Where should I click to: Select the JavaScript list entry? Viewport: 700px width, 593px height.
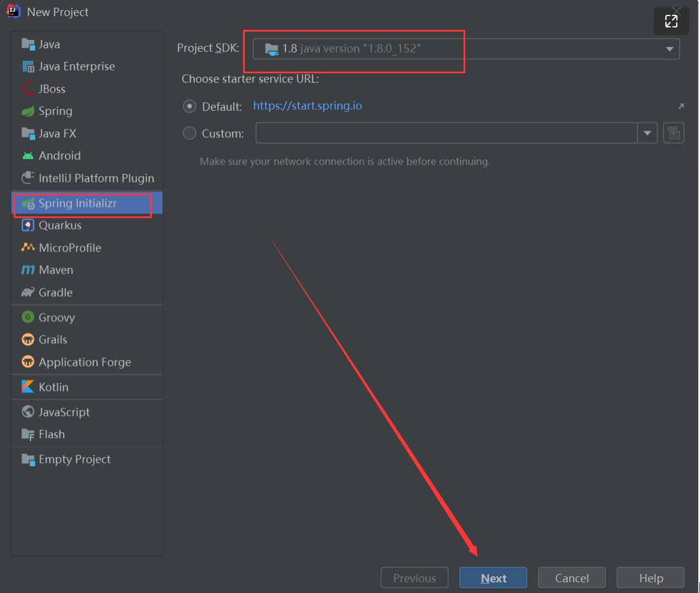tap(87, 412)
